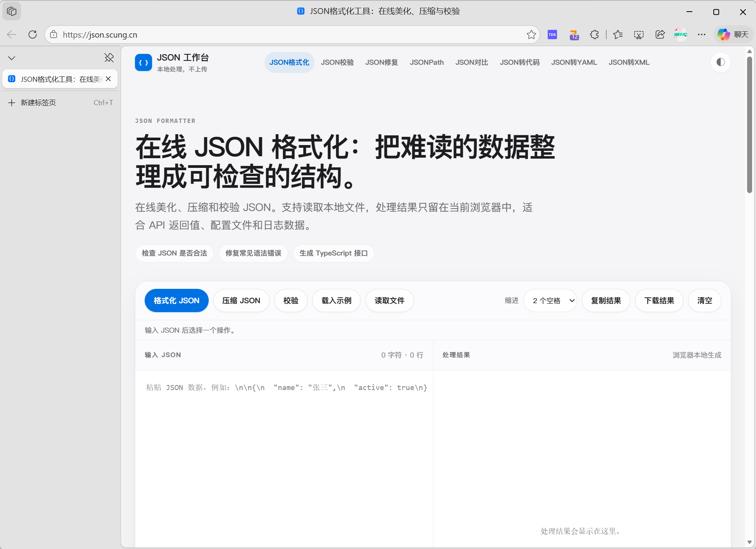
Task: Click the 检查 JSON 是否合法 chip
Action: click(175, 253)
